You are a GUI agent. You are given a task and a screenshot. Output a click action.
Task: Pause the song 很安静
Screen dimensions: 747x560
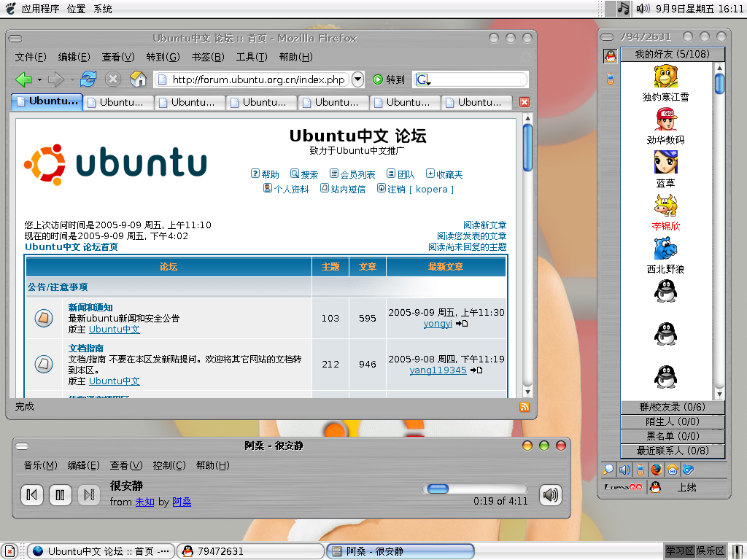(60, 495)
